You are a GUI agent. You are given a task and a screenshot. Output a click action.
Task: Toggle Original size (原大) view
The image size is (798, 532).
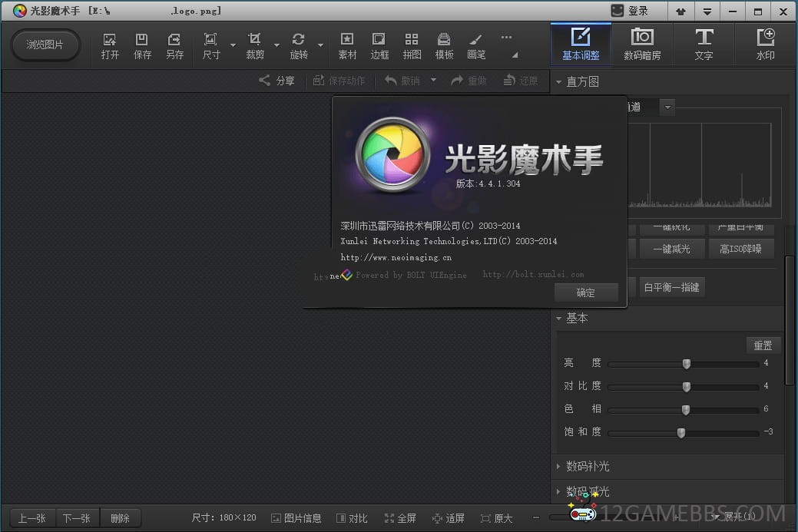[x=496, y=518]
